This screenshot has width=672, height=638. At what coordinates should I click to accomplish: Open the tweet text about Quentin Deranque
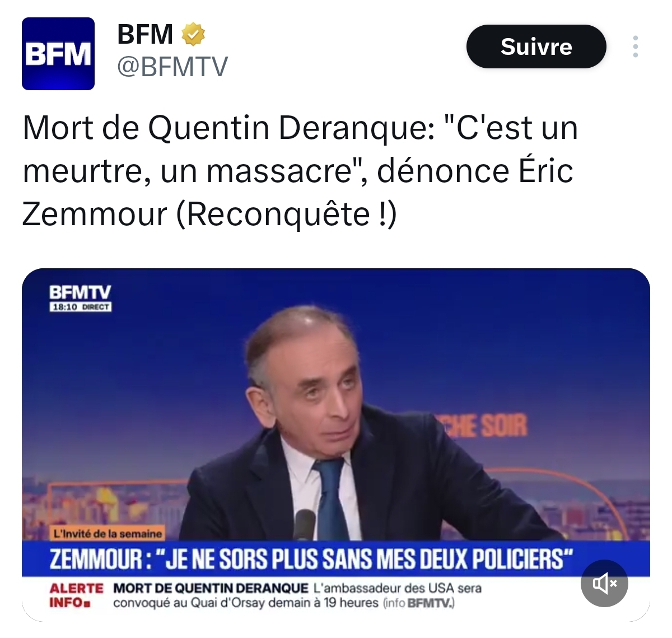pos(300,171)
